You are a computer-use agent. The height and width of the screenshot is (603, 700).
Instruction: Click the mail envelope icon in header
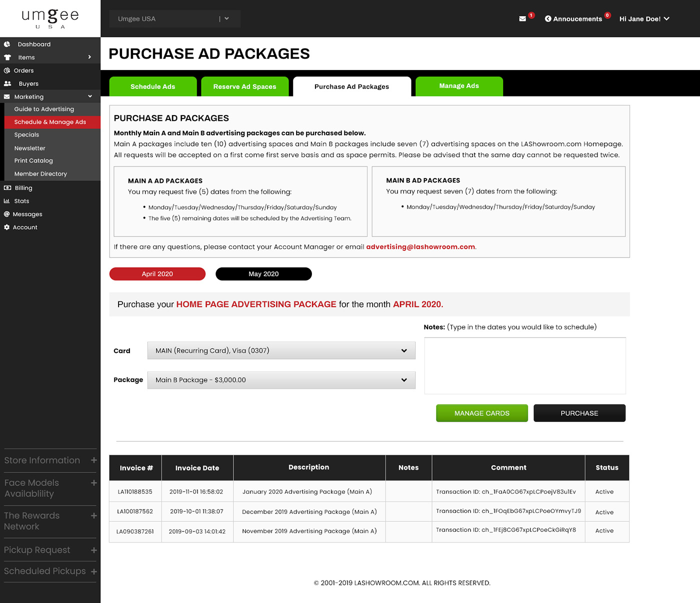(x=522, y=19)
